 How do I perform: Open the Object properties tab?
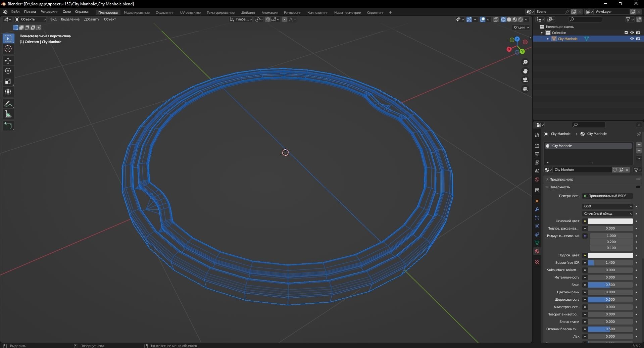pyautogui.click(x=537, y=201)
